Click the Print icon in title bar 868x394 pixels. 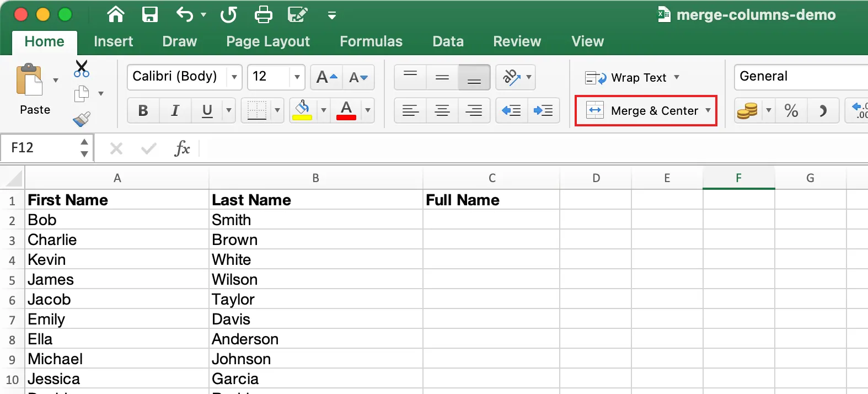263,14
